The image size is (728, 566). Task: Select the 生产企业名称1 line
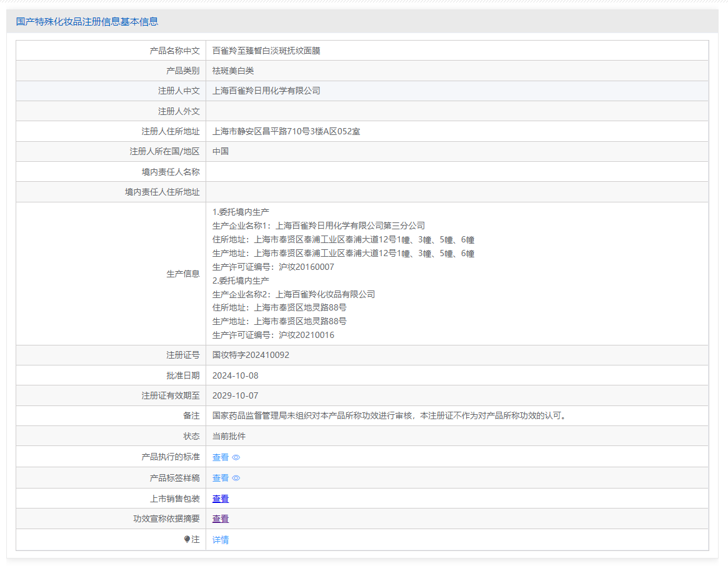[319, 226]
